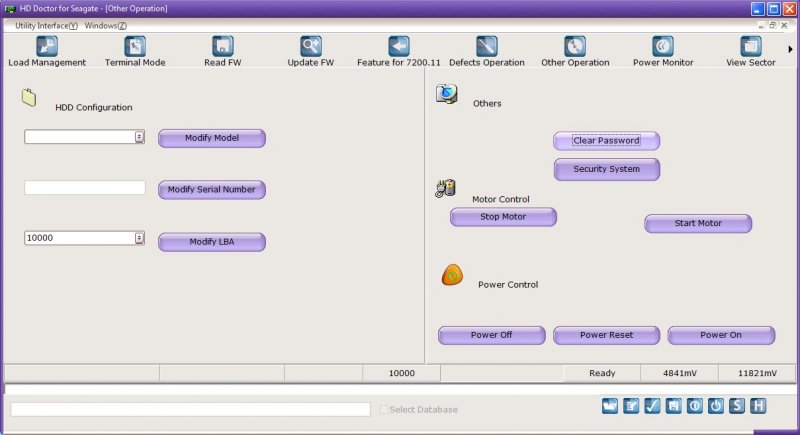Switch to Terminal Mode
800x435 pixels.
[x=135, y=52]
